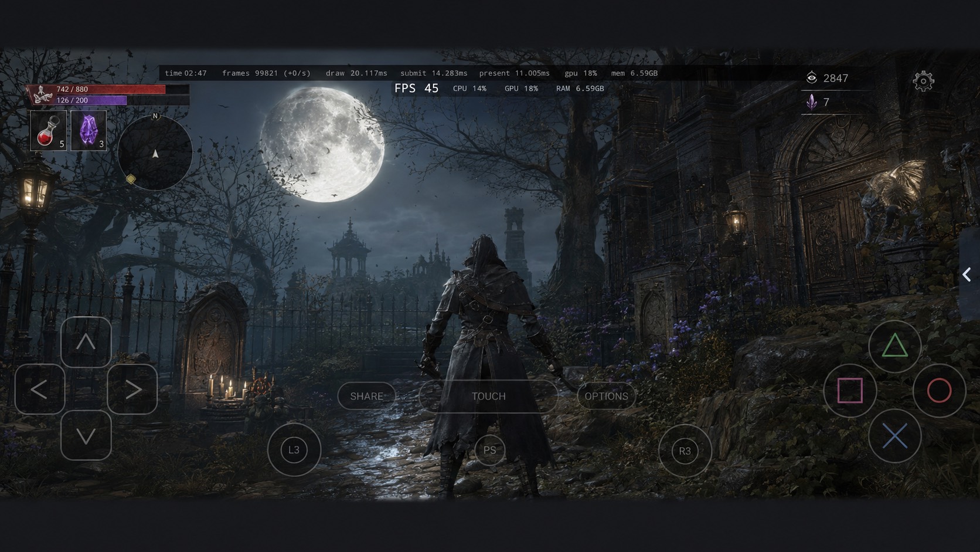Expand the side panel chevron arrow
980x552 pixels.
[x=967, y=275]
